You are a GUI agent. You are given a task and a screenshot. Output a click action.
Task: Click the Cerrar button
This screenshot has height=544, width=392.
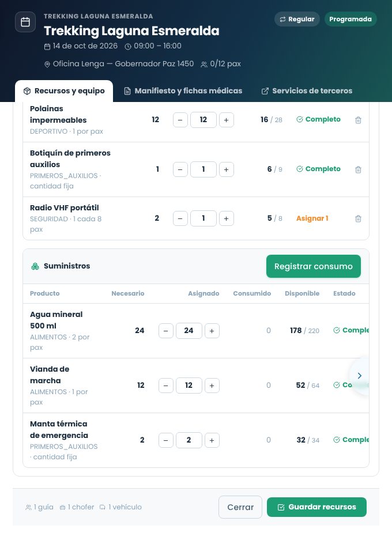click(240, 507)
